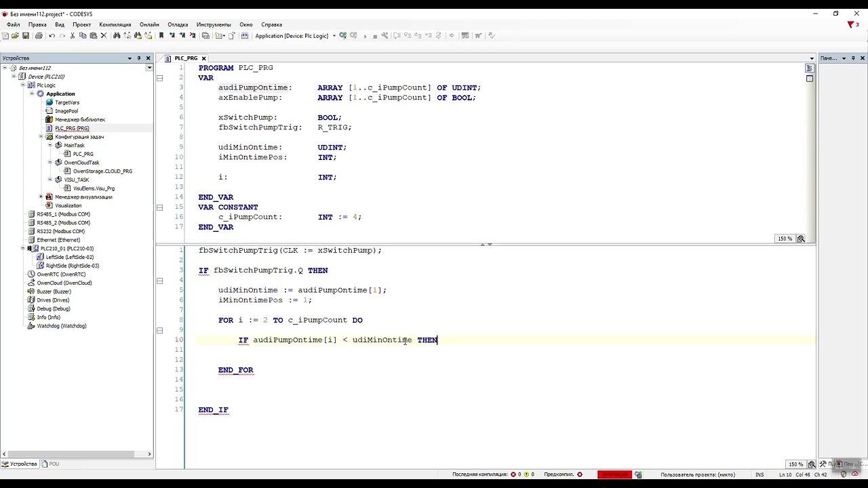Click the zoom magnifier in the declaration pane
This screenshot has height=488, width=868.
pos(801,239)
